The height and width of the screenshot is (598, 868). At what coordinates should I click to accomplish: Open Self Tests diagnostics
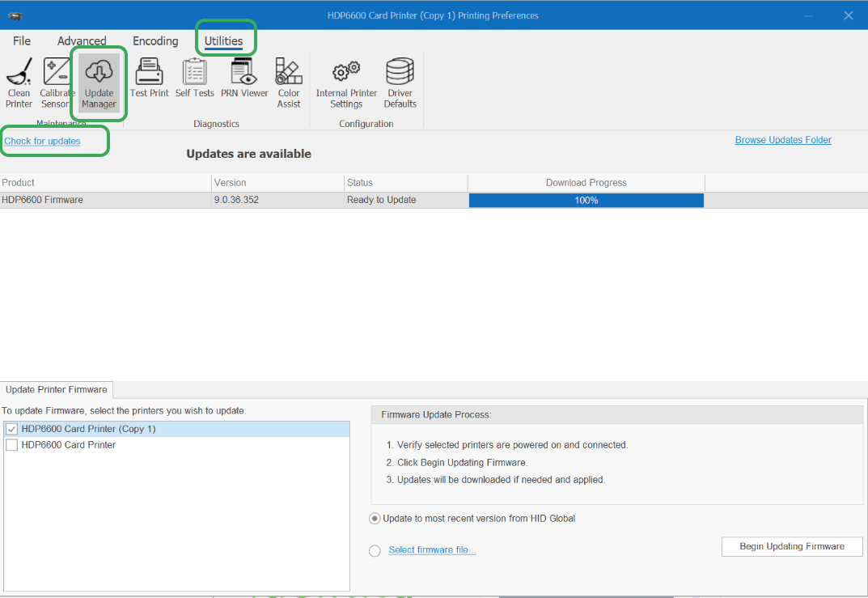(194, 78)
